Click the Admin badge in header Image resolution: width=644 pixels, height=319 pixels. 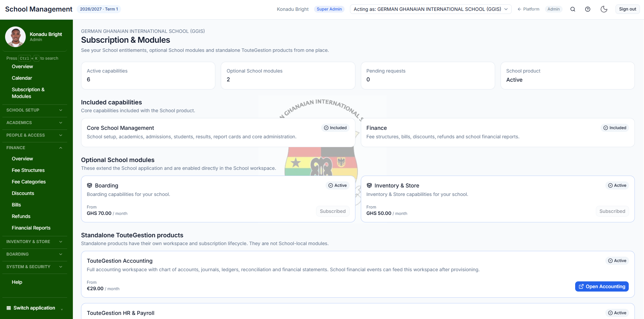click(553, 9)
